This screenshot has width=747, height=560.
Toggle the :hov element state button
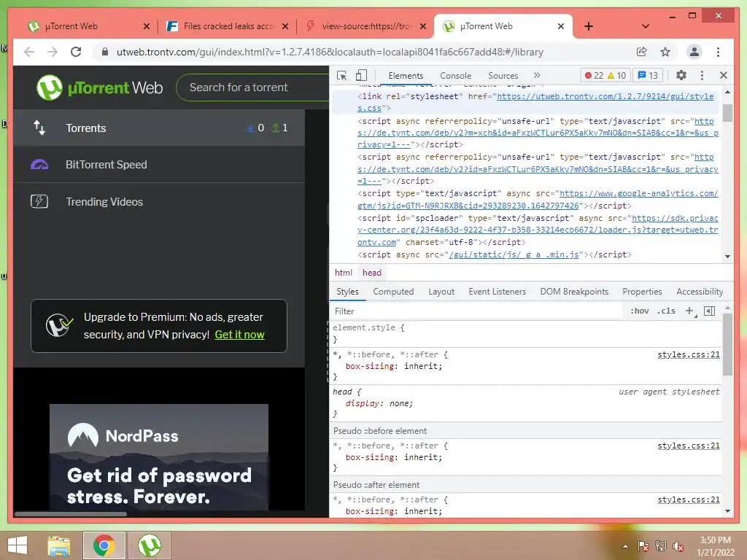(639, 311)
